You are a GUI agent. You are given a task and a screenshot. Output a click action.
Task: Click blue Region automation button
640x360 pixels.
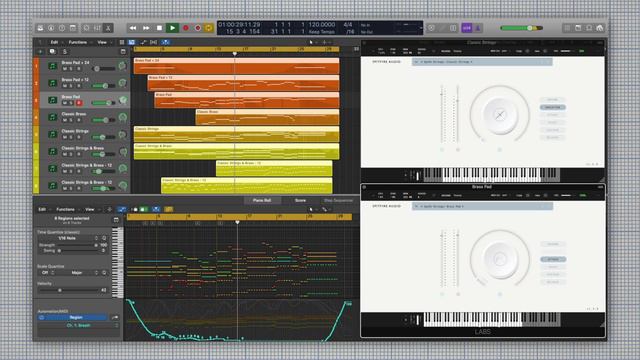pos(73,318)
